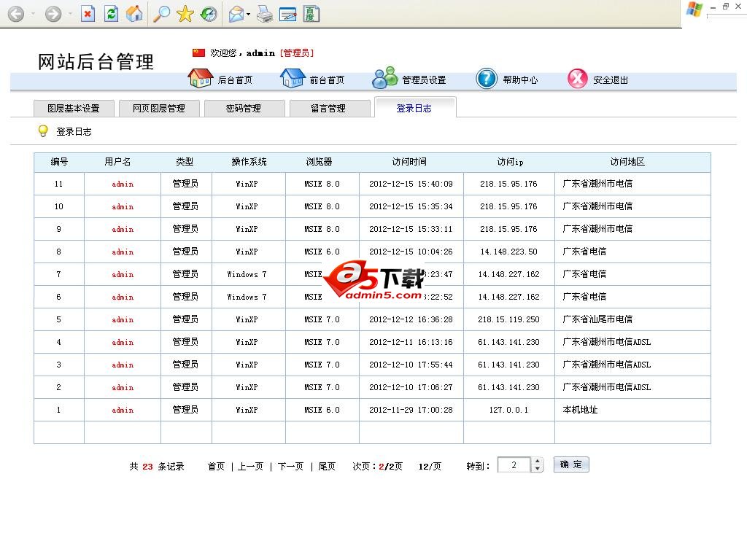Click the 管理员设置 users icon
747x560 pixels.
(384, 77)
